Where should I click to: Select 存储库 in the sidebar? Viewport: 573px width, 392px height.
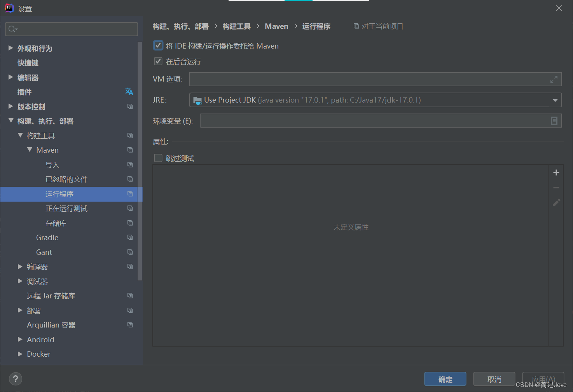coord(56,223)
